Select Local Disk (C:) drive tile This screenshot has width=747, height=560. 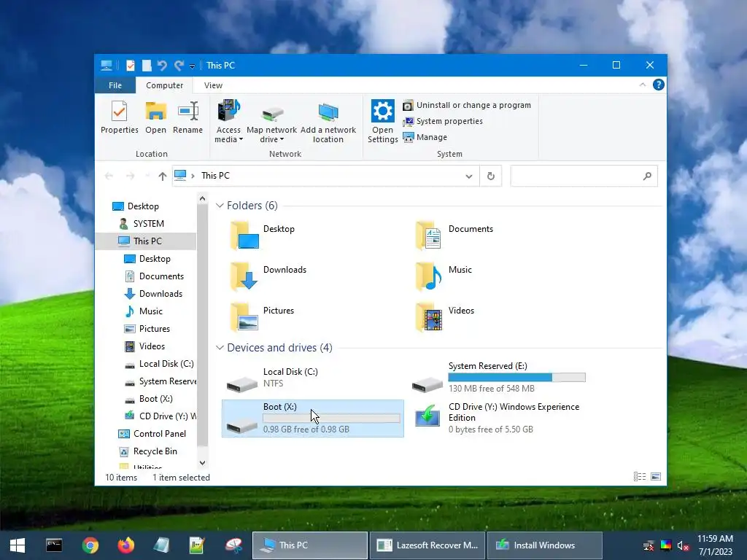point(312,378)
